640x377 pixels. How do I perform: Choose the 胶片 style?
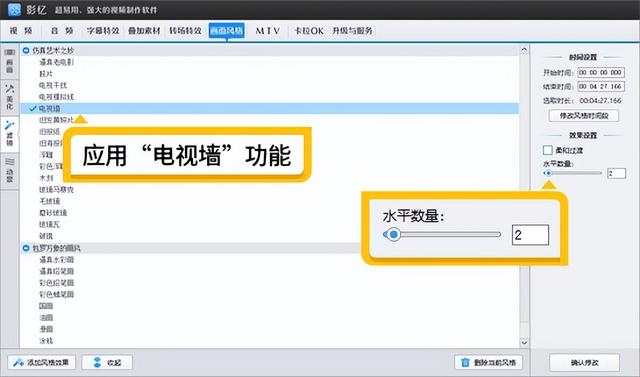46,74
